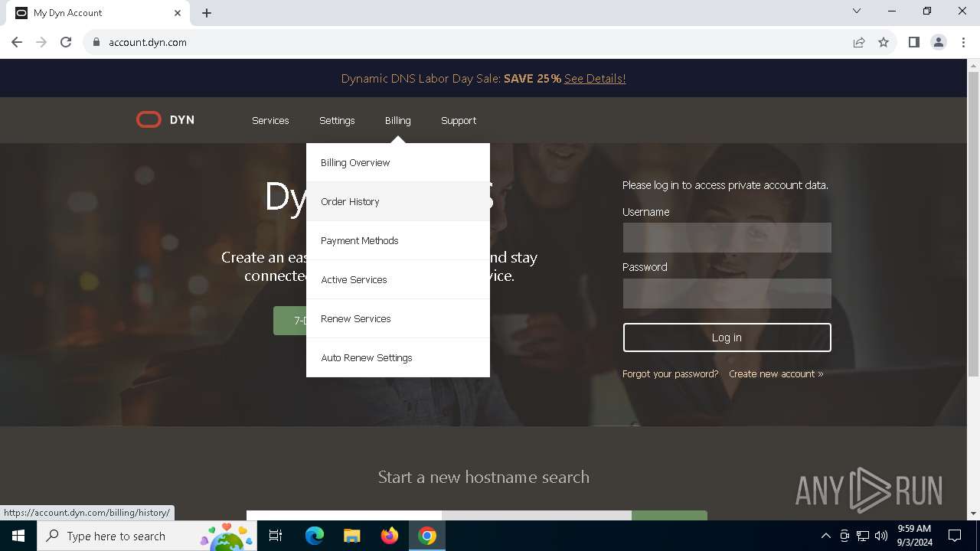Image resolution: width=980 pixels, height=551 pixels.
Task: Focus the Username field
Action: point(727,237)
